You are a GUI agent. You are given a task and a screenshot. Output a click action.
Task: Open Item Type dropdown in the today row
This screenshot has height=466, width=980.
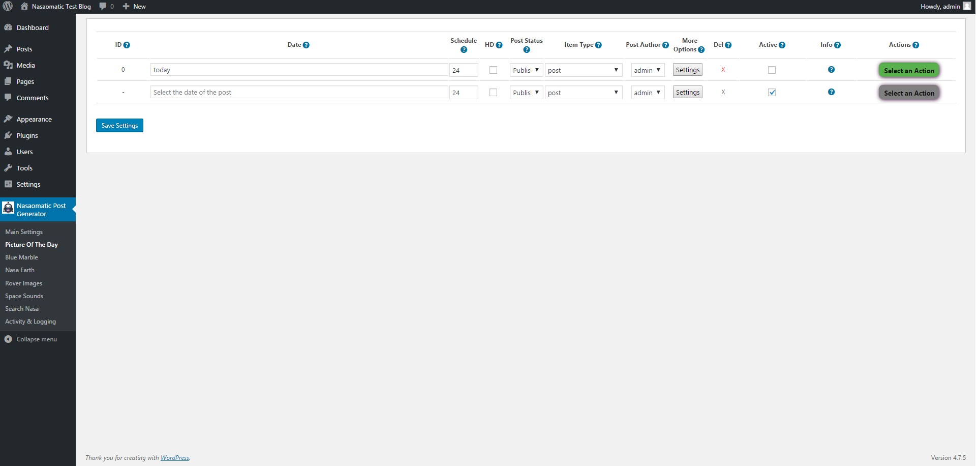[x=584, y=70]
